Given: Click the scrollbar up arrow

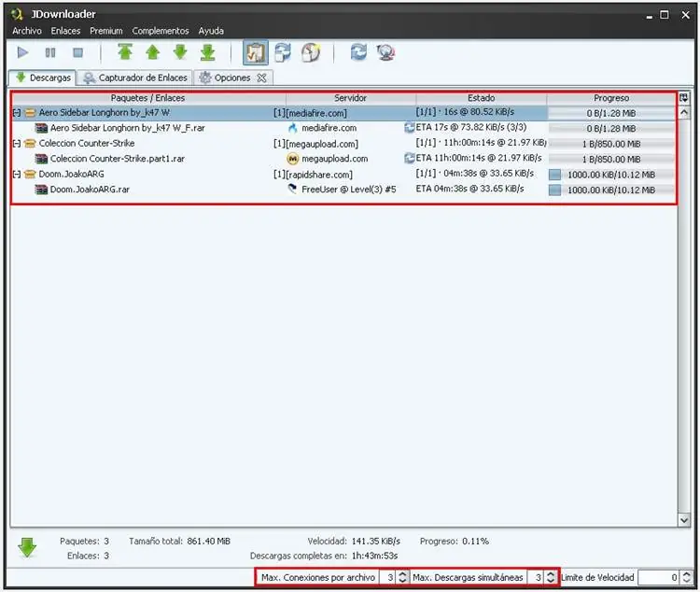Looking at the screenshot, I should (x=684, y=113).
